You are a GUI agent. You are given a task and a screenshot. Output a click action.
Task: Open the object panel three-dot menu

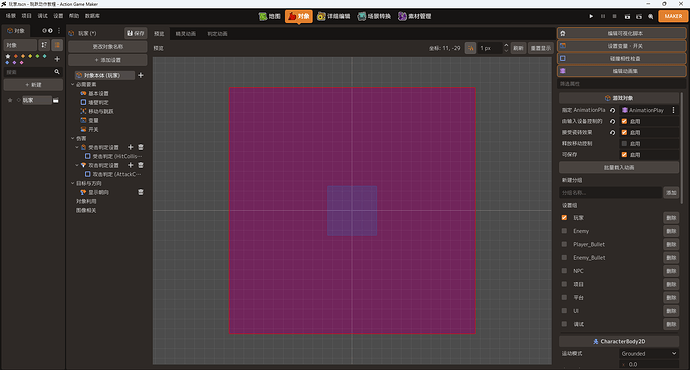pyautogui.click(x=59, y=30)
